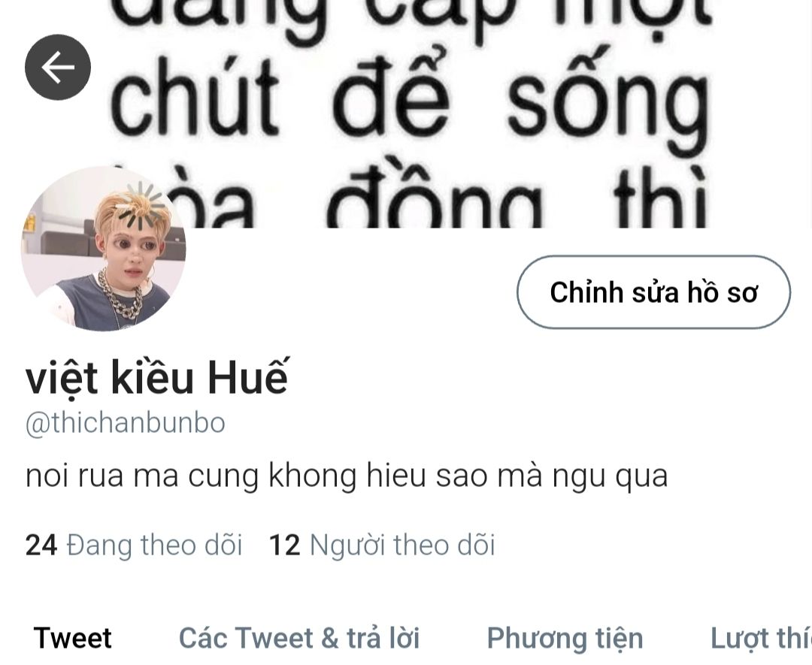
Task: Open the header banner image
Action: point(406,114)
